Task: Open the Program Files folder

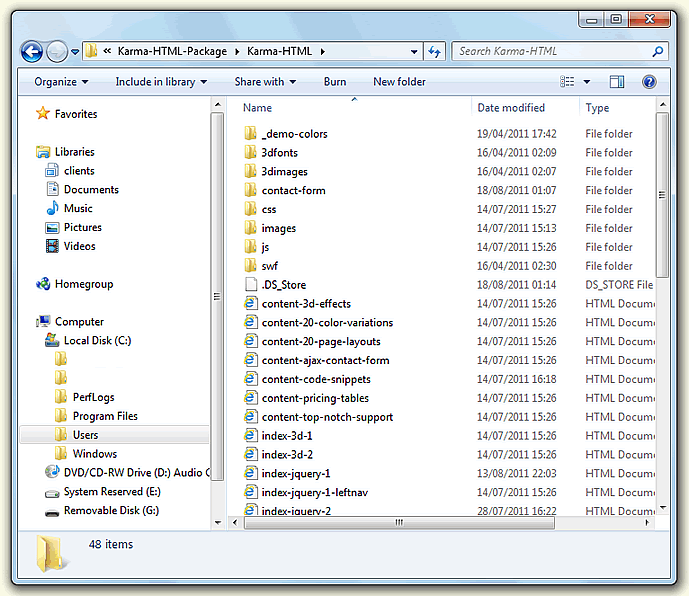Action: 105,416
